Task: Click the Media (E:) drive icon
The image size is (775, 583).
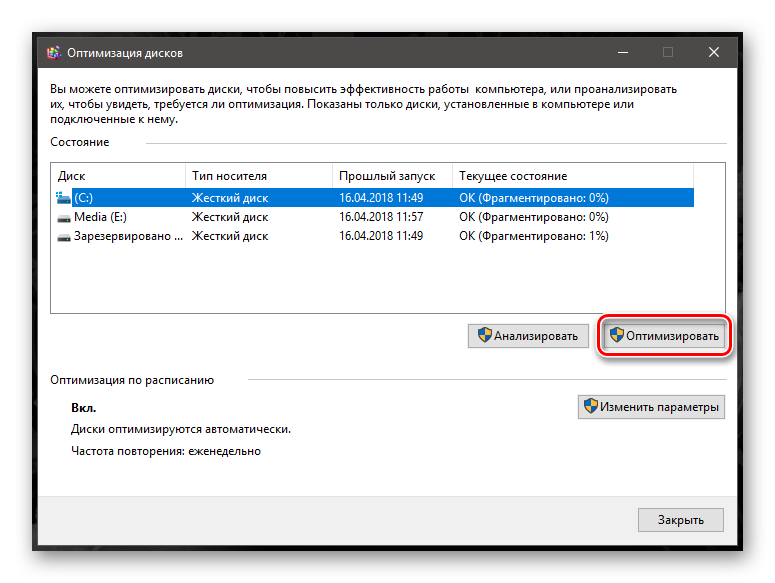Action: (64, 217)
